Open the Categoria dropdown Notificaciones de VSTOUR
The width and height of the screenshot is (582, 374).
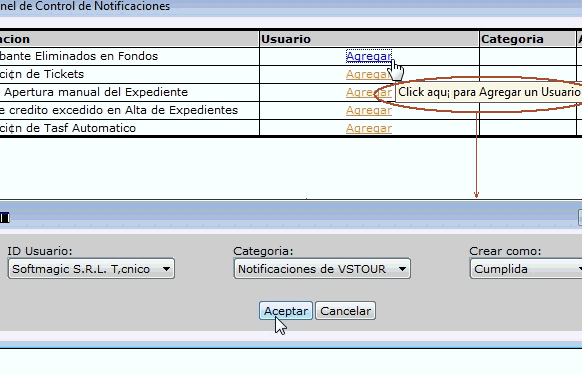pyautogui.click(x=322, y=269)
